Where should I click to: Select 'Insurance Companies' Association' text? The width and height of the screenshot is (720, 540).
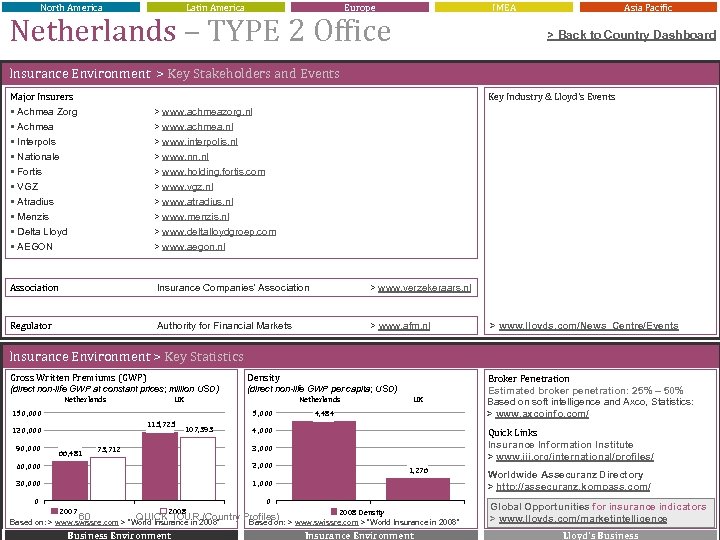tap(233, 288)
